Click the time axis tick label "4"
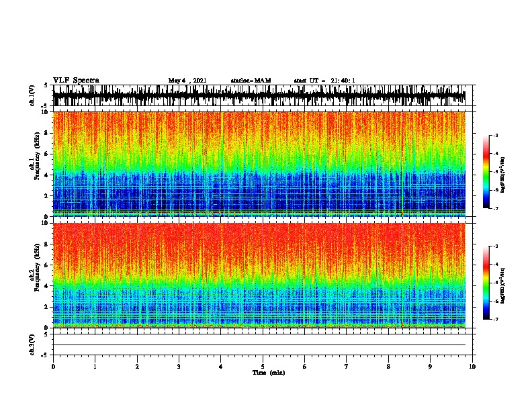The image size is (532, 411). click(221, 366)
